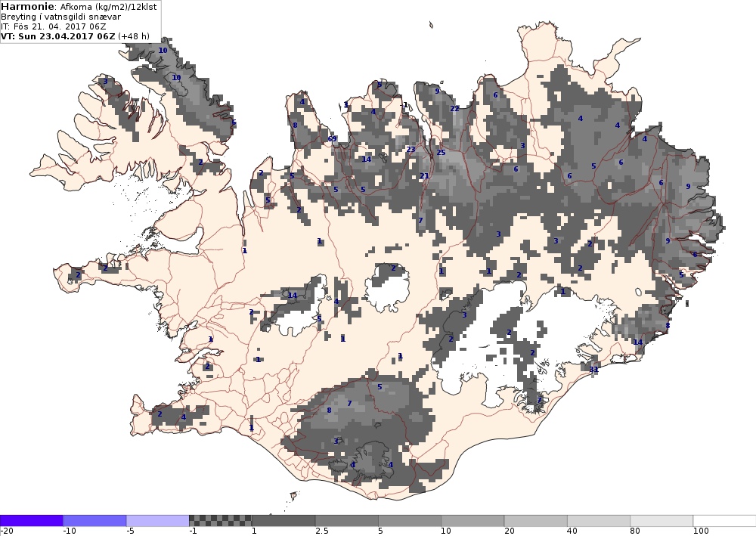Viewport: 756px width, 536px height.
Task: Click the map value '23'
Action: coord(411,150)
